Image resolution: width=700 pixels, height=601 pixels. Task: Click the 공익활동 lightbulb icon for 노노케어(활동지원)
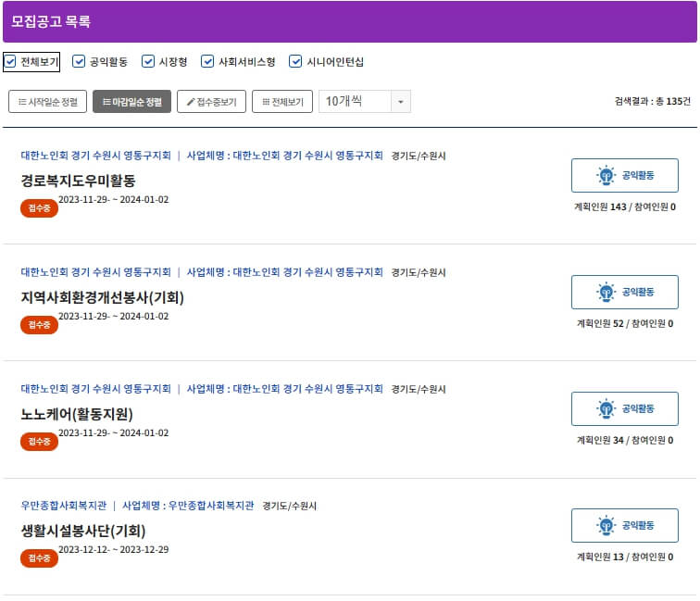click(606, 408)
